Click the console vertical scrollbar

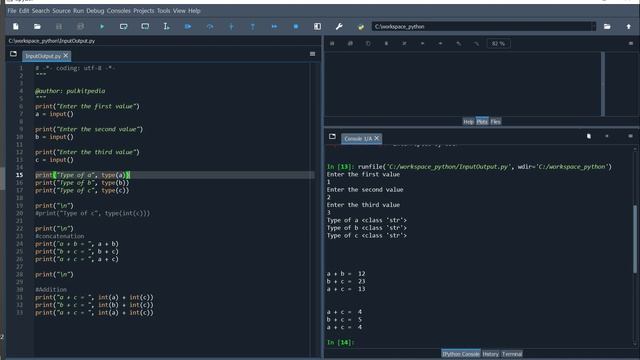635,239
